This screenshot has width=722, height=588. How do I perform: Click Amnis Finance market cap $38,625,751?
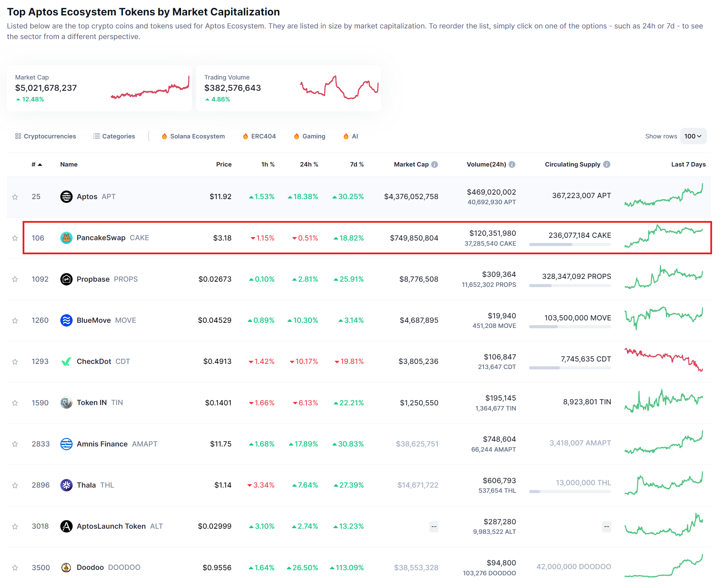pos(417,444)
